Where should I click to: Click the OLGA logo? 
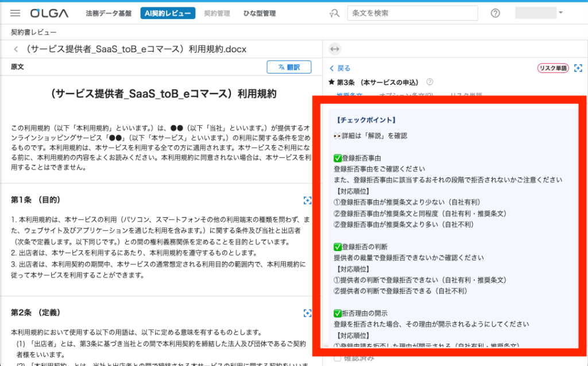(x=49, y=14)
